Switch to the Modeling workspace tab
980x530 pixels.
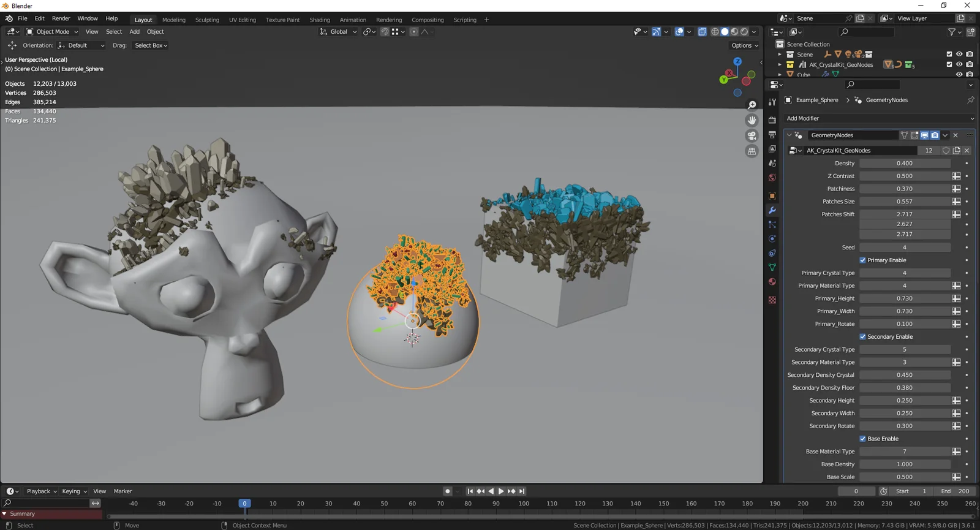tap(174, 20)
